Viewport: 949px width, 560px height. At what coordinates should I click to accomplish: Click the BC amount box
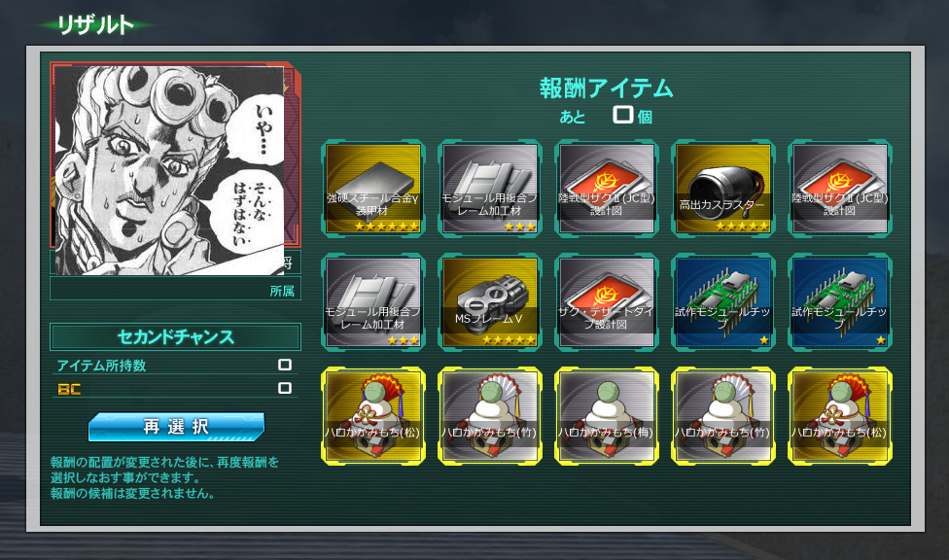pyautogui.click(x=285, y=388)
